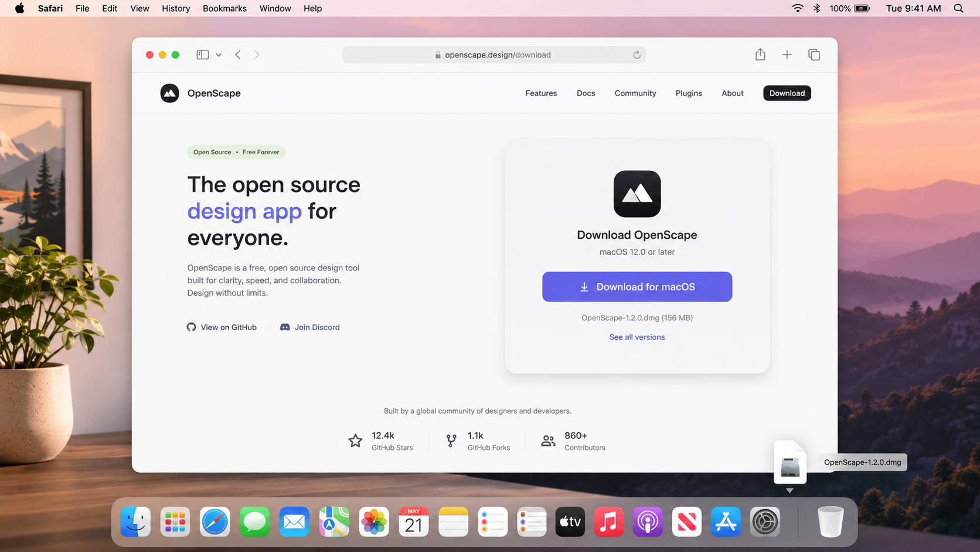The height and width of the screenshot is (552, 980).
Task: Click the GitHub Forks fork icon
Action: [451, 441]
